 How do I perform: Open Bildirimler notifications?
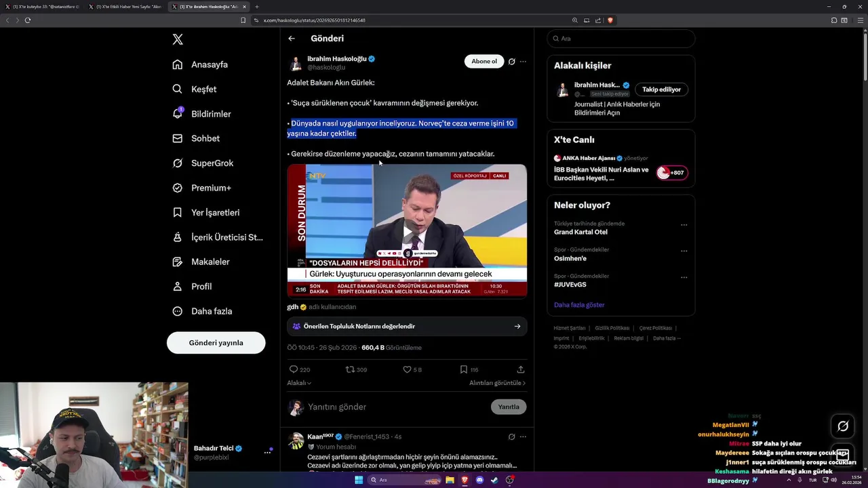pyautogui.click(x=201, y=114)
